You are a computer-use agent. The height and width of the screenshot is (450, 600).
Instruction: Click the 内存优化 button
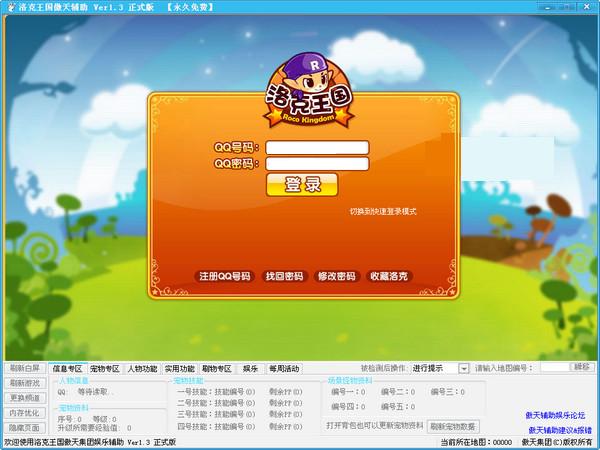(x=24, y=413)
